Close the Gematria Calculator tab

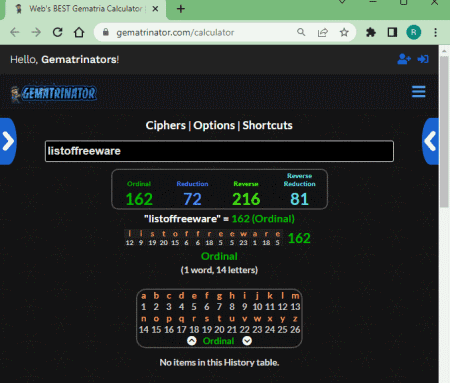(155, 9)
